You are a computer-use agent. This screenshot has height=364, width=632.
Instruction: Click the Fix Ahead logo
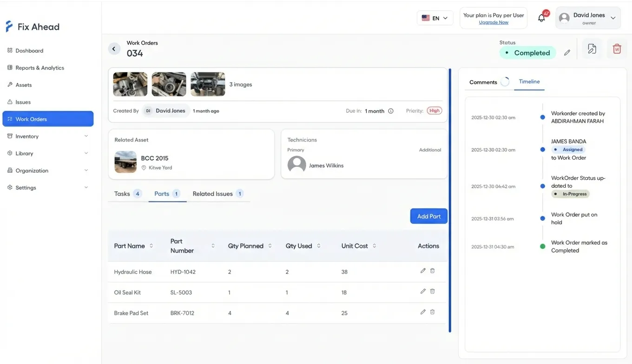click(32, 26)
